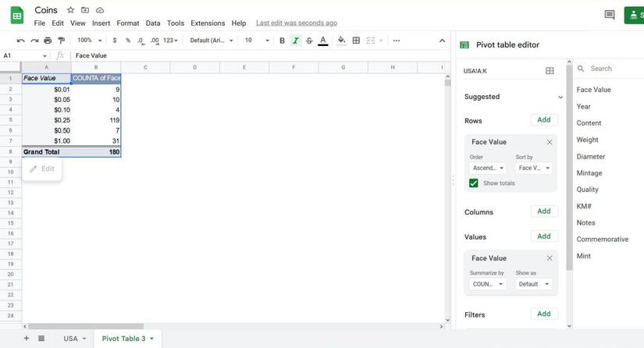The image size is (644, 348).
Task: Increase decimal places
Action: pos(155,41)
